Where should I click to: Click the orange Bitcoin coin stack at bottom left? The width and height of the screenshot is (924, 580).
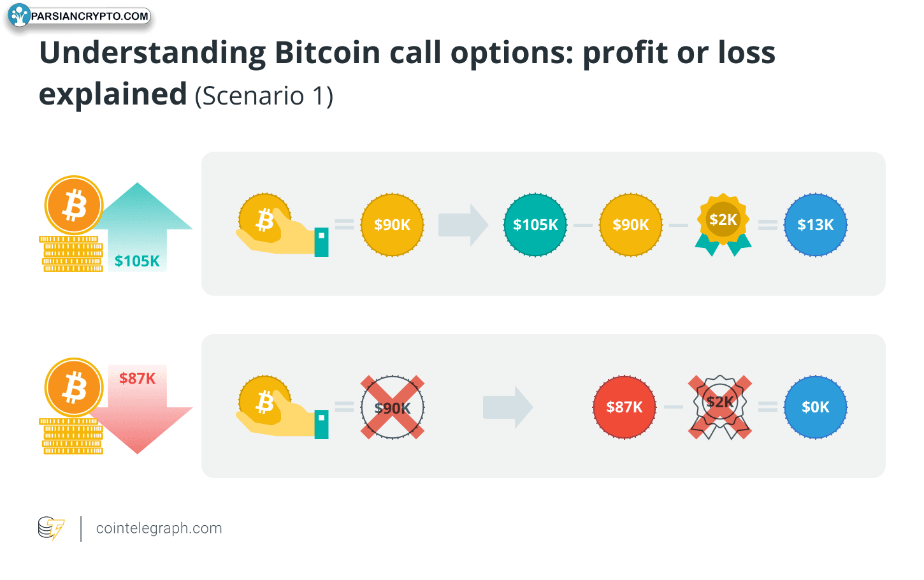coord(73,407)
